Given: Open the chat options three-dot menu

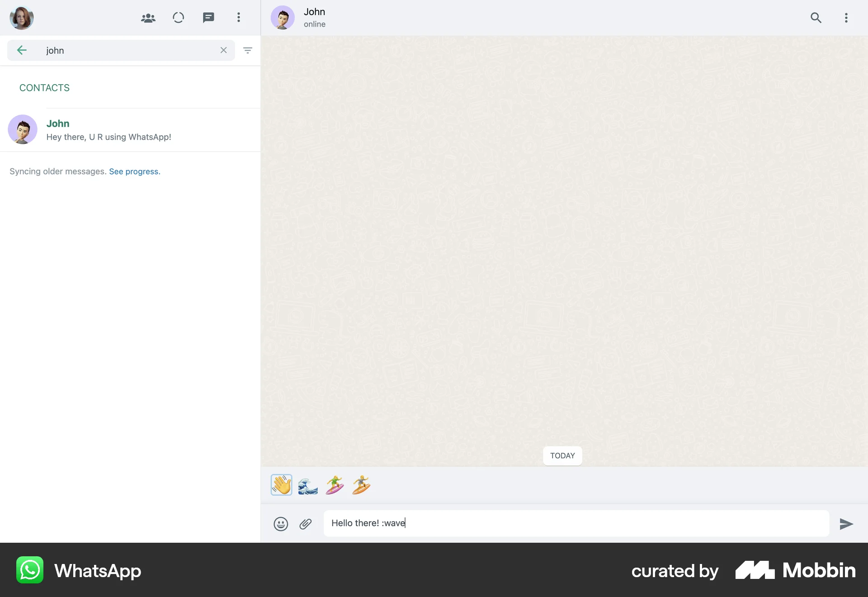Looking at the screenshot, I should (846, 18).
